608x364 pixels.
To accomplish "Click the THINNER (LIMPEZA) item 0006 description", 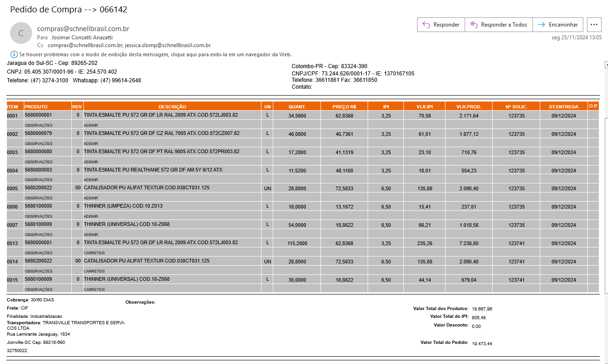I will (x=123, y=206).
